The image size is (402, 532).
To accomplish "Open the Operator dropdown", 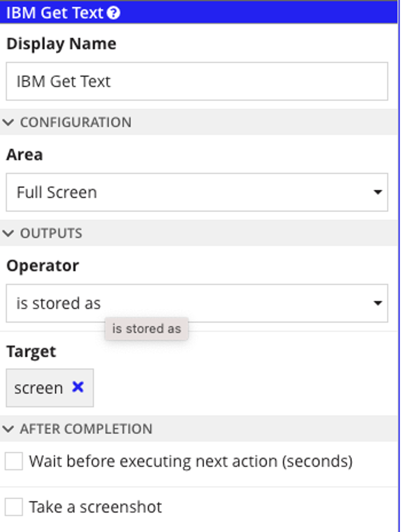I will click(x=197, y=303).
